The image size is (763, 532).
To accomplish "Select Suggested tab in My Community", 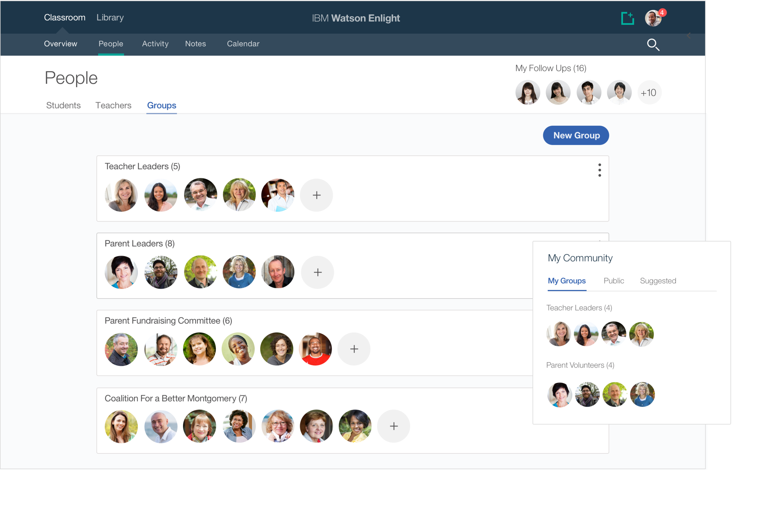I will [x=658, y=281].
